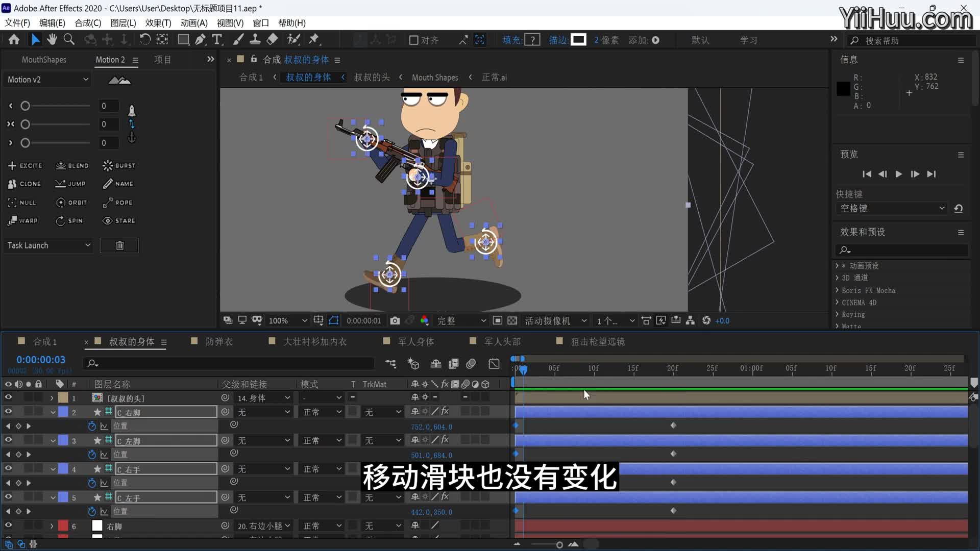980x551 pixels.
Task: Click the timeline layer search field
Action: point(230,363)
